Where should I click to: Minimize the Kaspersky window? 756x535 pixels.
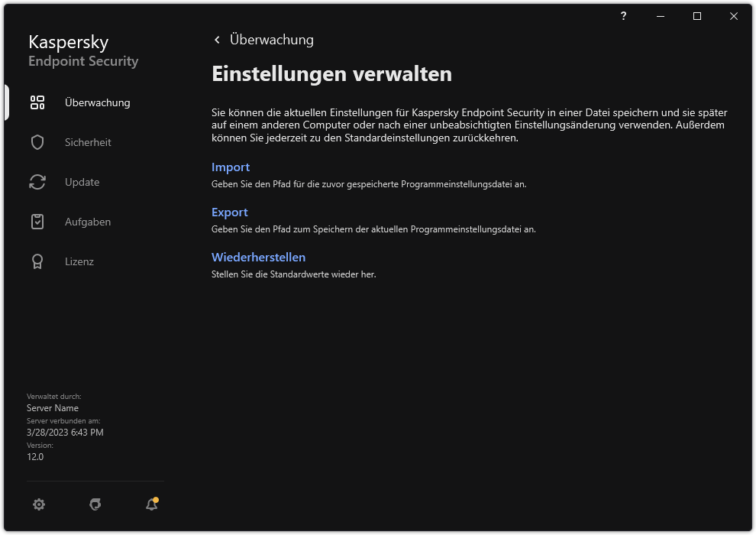point(659,16)
